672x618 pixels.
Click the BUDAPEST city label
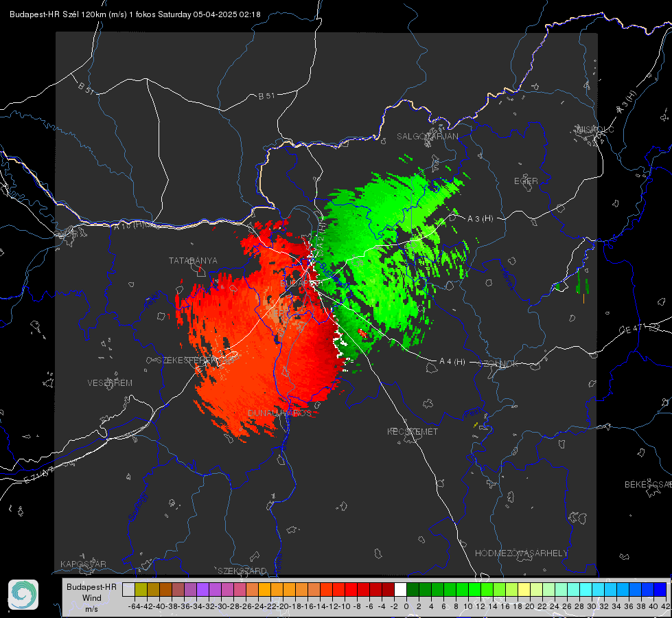[x=302, y=284]
